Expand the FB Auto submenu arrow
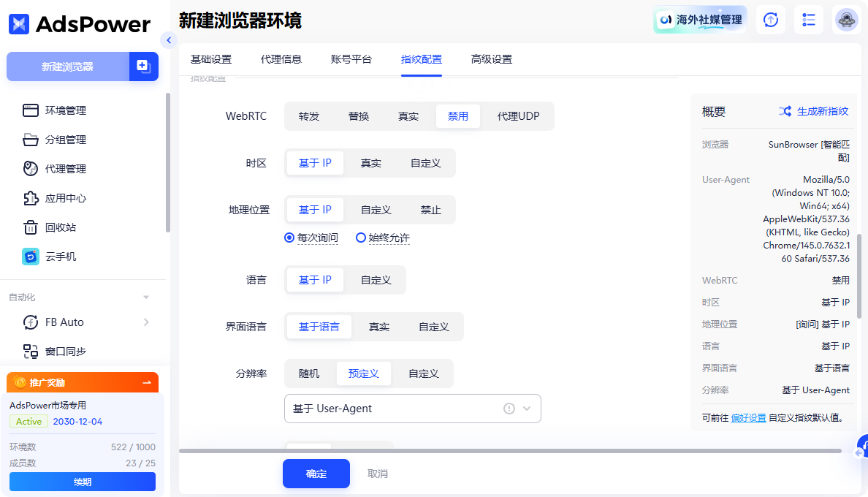Image resolution: width=868 pixels, height=497 pixels. (146, 322)
